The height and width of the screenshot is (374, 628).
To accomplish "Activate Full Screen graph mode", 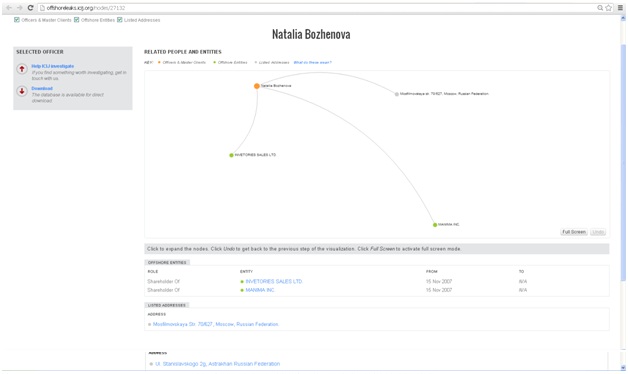I will 574,232.
